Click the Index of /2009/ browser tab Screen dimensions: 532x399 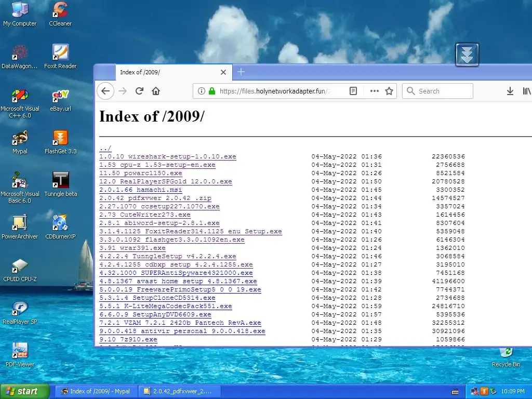click(x=174, y=72)
